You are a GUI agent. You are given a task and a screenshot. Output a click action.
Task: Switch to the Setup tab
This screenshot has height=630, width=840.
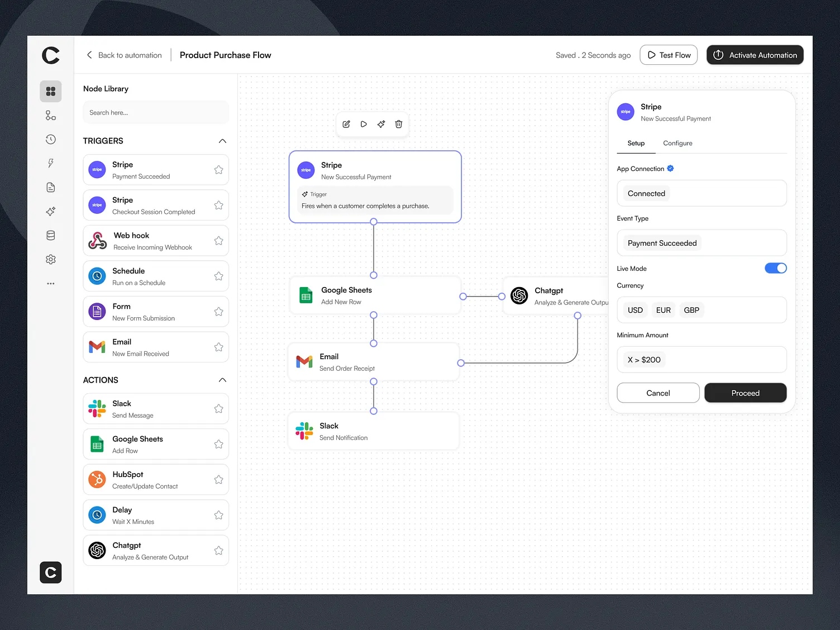click(636, 144)
